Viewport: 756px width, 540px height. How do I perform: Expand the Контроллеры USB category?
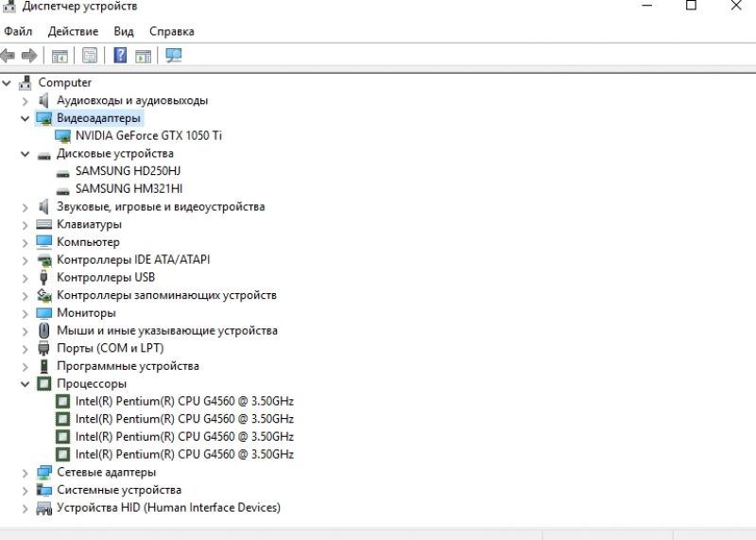click(25, 278)
